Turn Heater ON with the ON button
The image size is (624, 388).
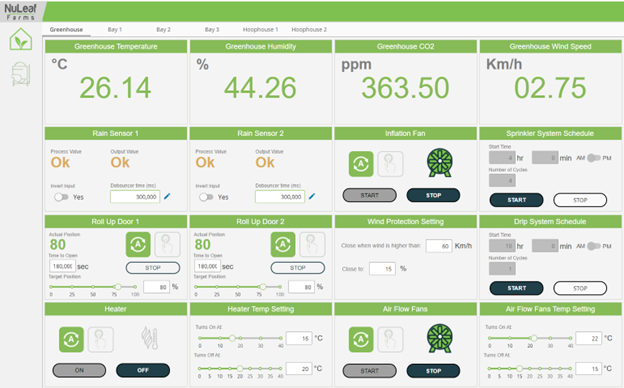point(79,370)
